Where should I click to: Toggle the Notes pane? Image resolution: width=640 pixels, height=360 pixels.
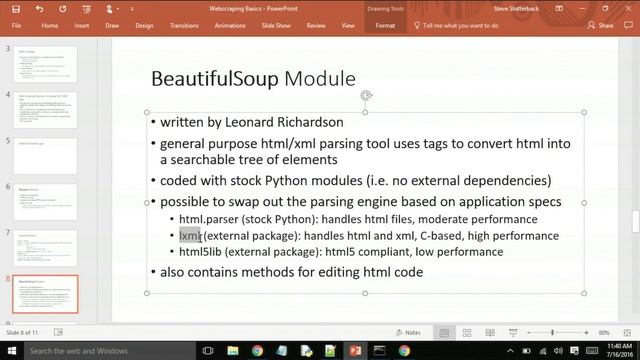(x=408, y=333)
